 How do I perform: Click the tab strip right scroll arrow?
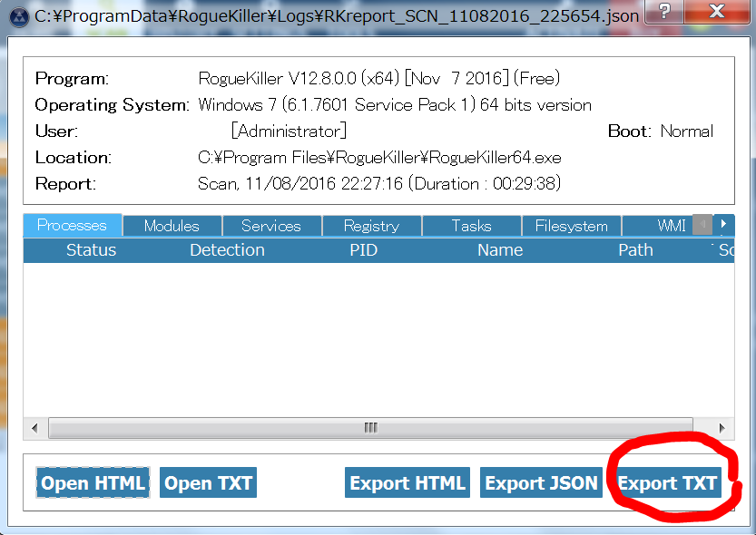pyautogui.click(x=723, y=224)
